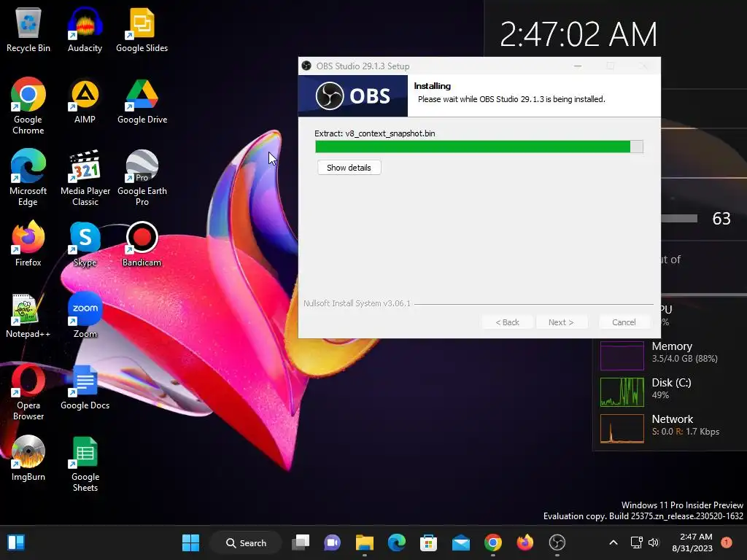Open the Mail app in the taskbar
747x560 pixels.
(x=461, y=542)
